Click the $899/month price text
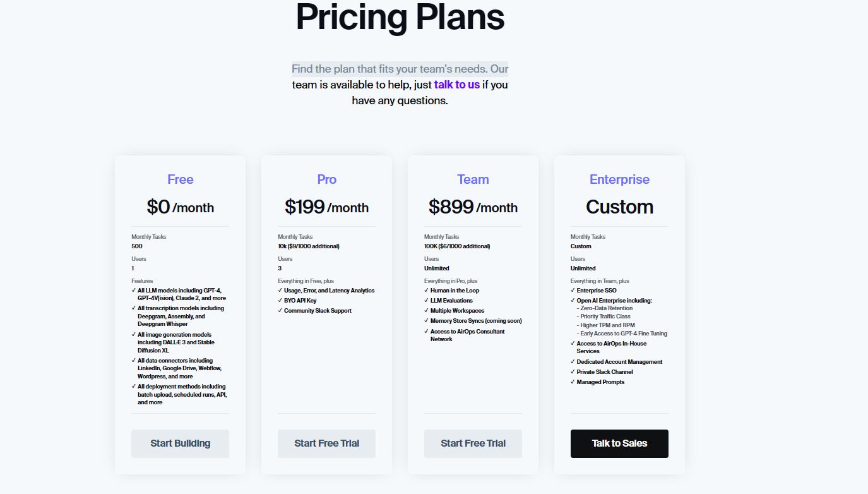 [473, 207]
